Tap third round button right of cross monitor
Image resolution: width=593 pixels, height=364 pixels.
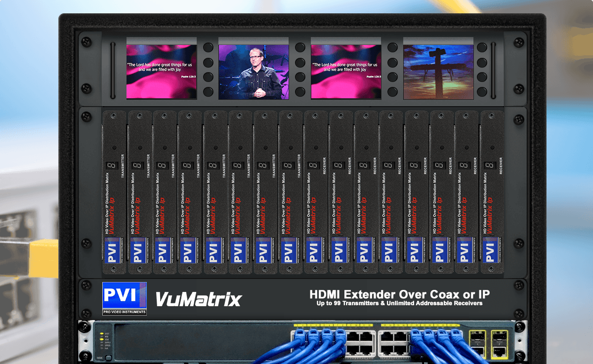click(483, 77)
